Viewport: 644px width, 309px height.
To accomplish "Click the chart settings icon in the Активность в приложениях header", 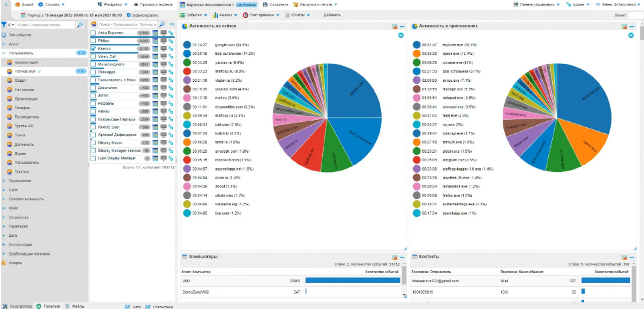I will pyautogui.click(x=624, y=26).
